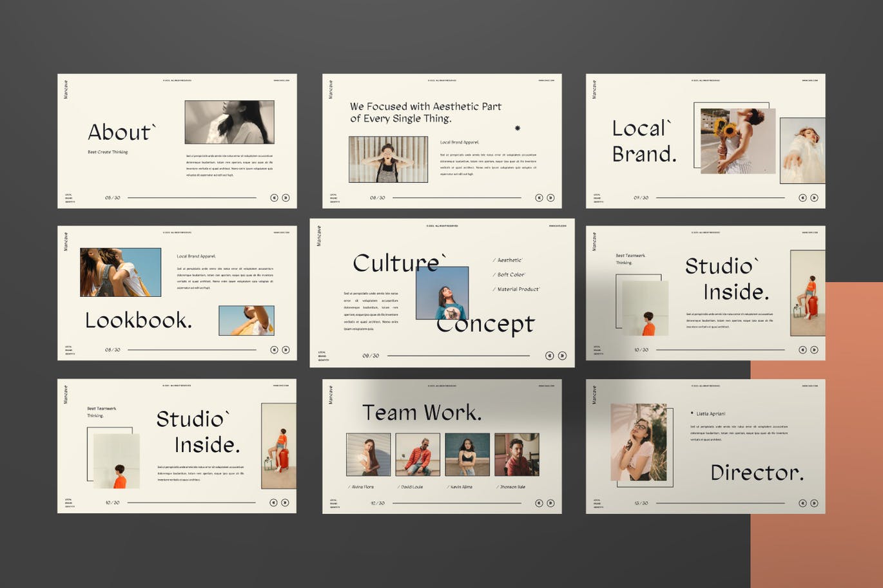Click the 'Alvina Flora' name label

362,487
